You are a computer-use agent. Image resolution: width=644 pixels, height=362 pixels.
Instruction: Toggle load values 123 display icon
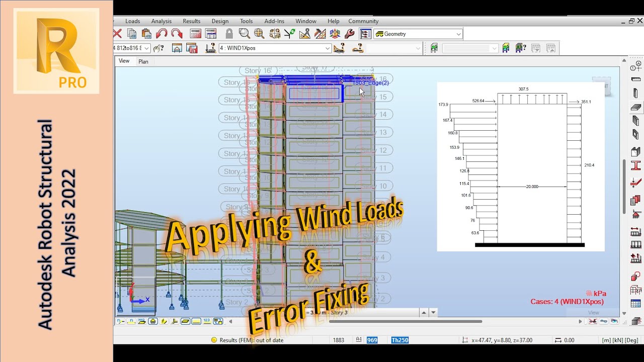pyautogui.click(x=207, y=321)
